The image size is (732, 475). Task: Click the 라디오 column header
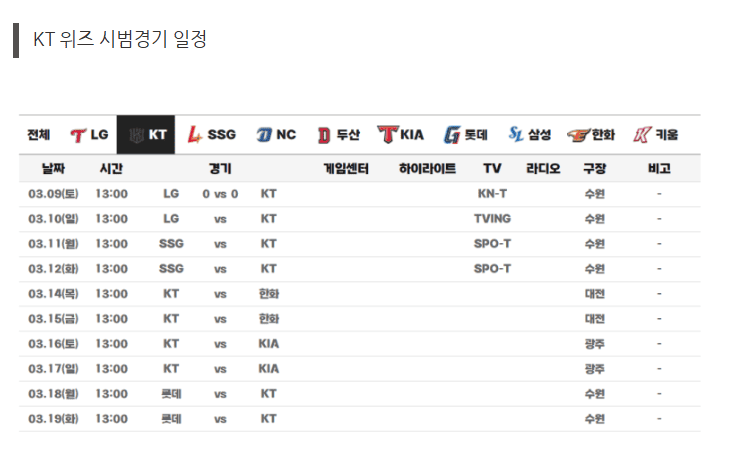tap(543, 169)
